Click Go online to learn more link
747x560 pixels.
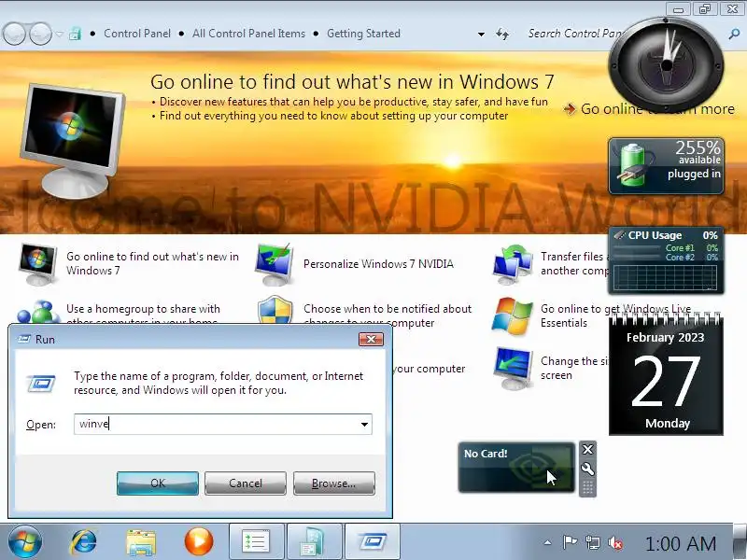pos(649,109)
